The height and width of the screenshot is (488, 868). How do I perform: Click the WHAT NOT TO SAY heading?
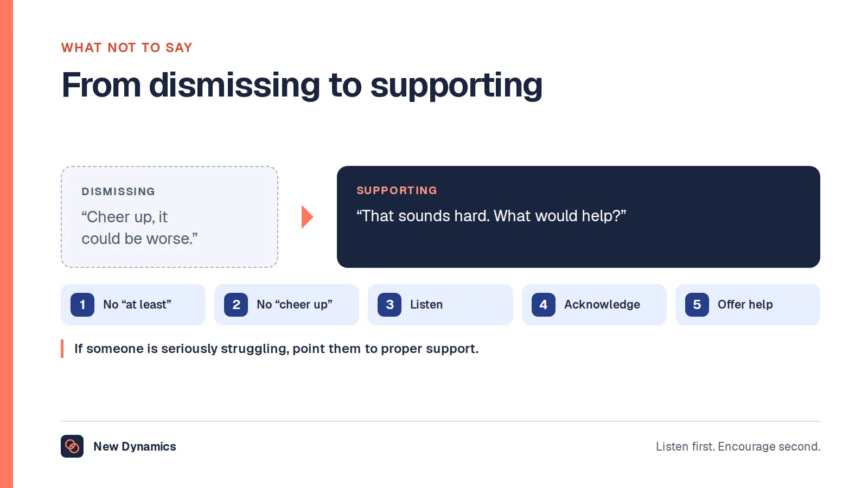tap(127, 48)
